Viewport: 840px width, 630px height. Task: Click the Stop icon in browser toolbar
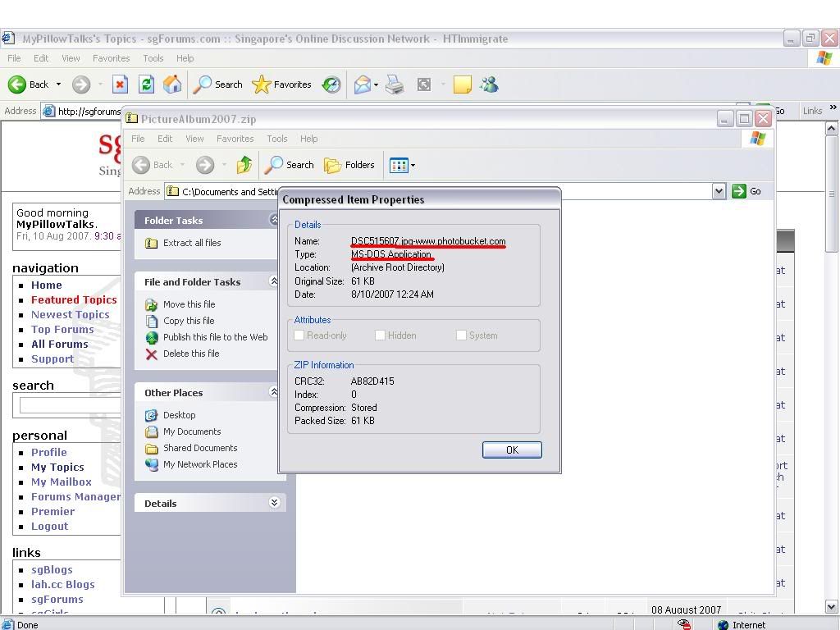point(120,84)
